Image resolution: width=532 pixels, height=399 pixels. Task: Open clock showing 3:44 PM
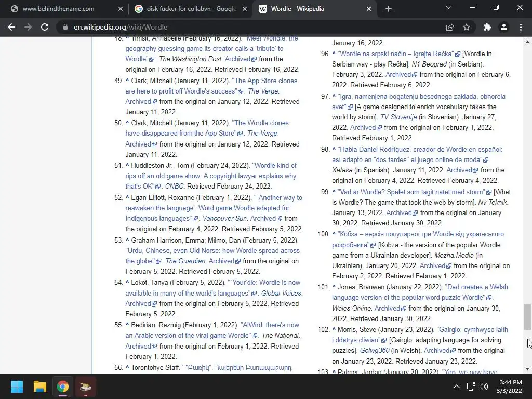[509, 387]
